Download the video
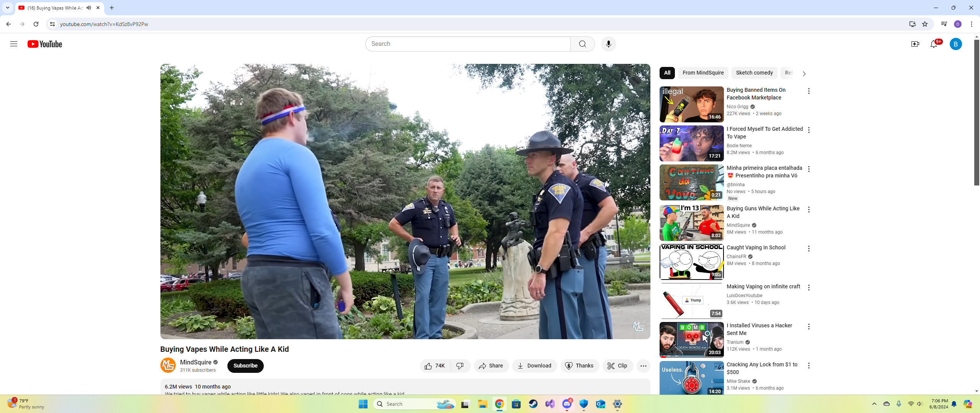 click(534, 366)
